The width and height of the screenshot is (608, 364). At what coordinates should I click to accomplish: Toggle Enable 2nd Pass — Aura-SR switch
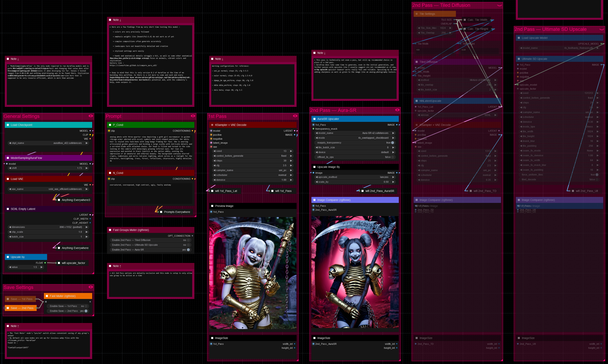(x=188, y=250)
